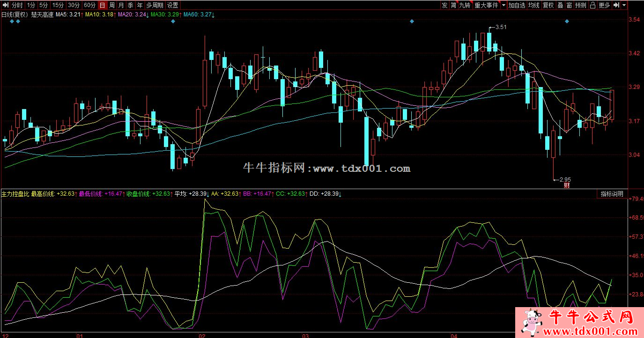Viewport: 644px width, 338px height.
Task: Click the 发 toolbar icon
Action: (x=444, y=5)
